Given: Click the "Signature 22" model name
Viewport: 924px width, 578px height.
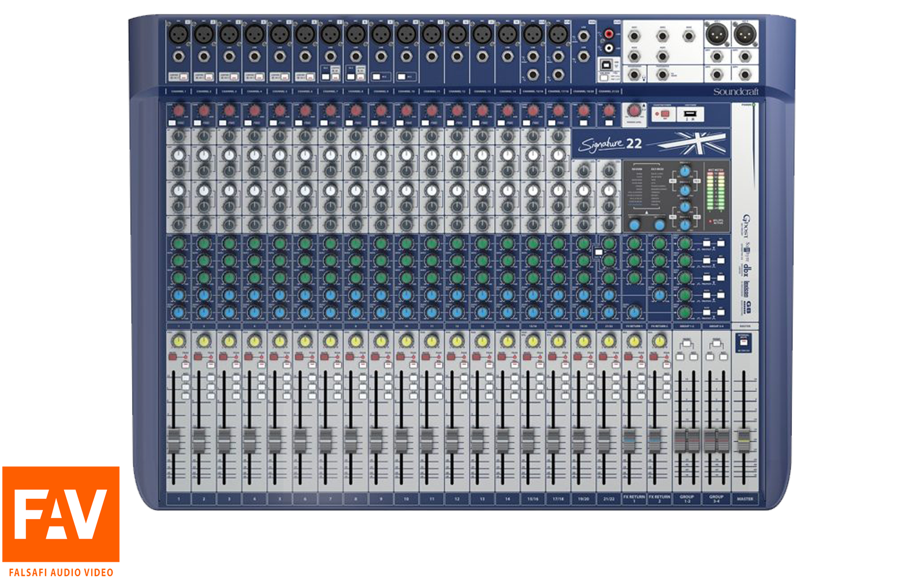Looking at the screenshot, I should 610,143.
